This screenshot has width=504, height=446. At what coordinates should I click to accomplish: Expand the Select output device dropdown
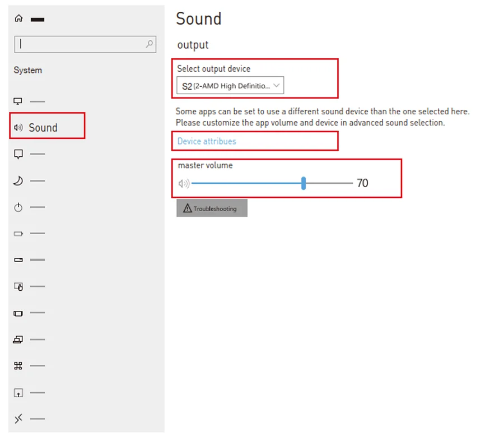coord(230,86)
